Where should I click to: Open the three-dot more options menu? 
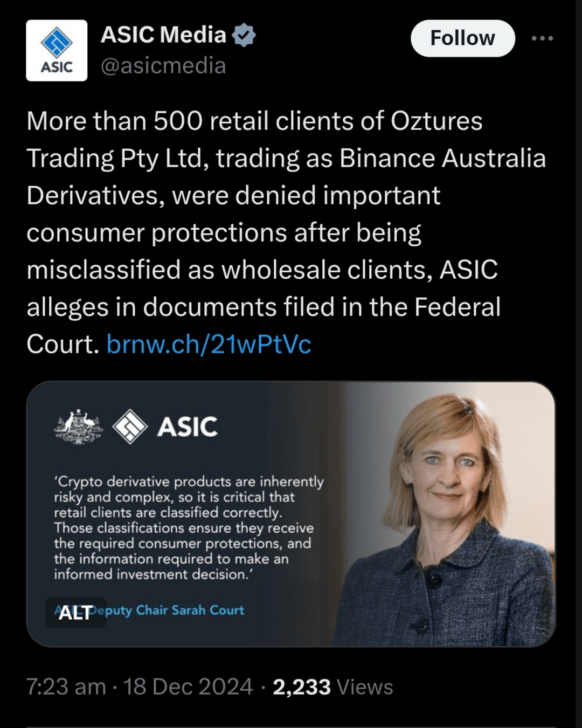pos(542,38)
